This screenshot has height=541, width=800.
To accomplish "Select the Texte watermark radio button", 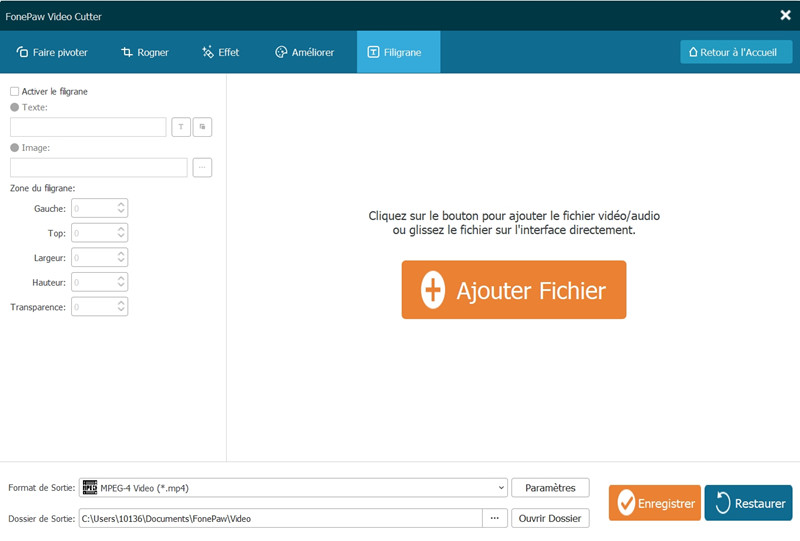I will point(15,107).
